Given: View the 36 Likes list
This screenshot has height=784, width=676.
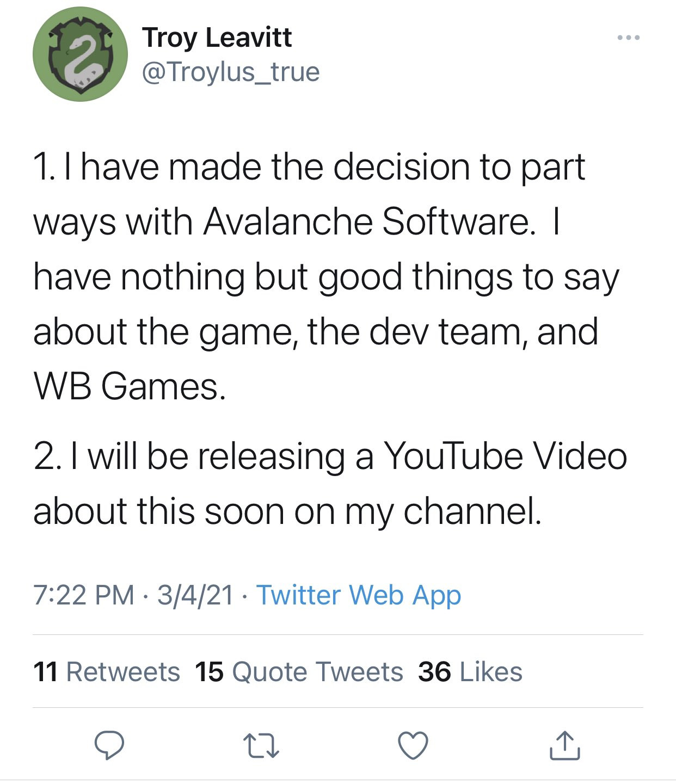Looking at the screenshot, I should pyautogui.click(x=470, y=671).
